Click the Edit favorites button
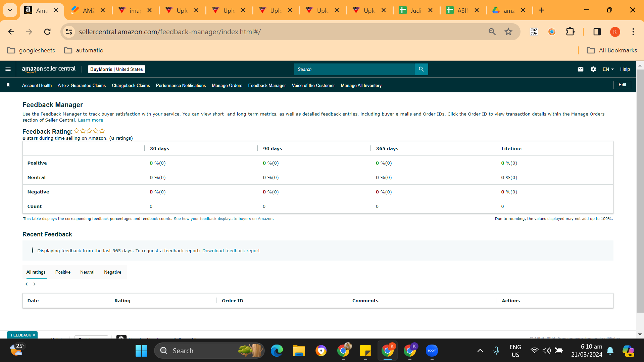Viewport: 644px width, 362px height. [x=622, y=85]
